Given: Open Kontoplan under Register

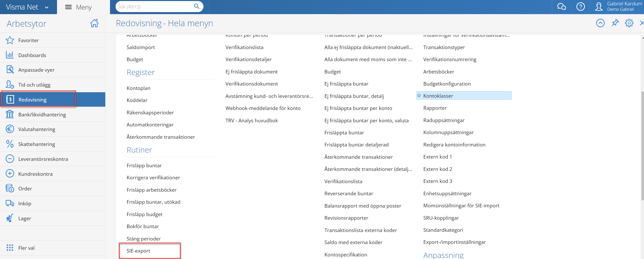Looking at the screenshot, I should (x=138, y=88).
